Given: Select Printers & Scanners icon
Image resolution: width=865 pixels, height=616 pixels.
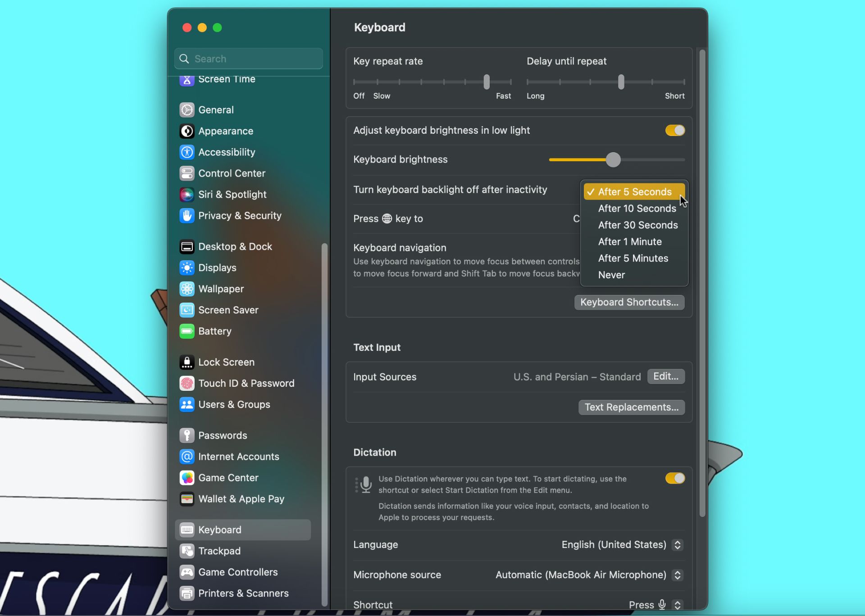Looking at the screenshot, I should pos(187,593).
